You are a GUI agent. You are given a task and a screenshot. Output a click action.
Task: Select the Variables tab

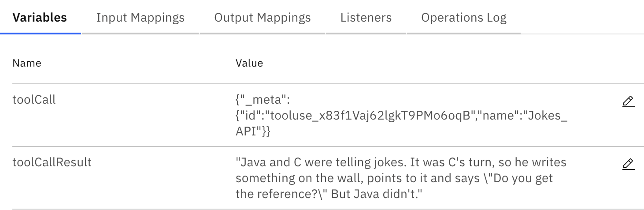(40, 18)
